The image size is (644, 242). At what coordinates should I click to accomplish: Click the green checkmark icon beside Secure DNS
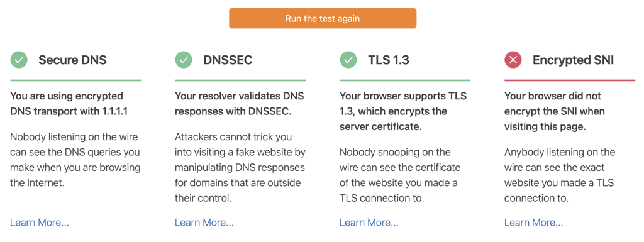(x=19, y=60)
